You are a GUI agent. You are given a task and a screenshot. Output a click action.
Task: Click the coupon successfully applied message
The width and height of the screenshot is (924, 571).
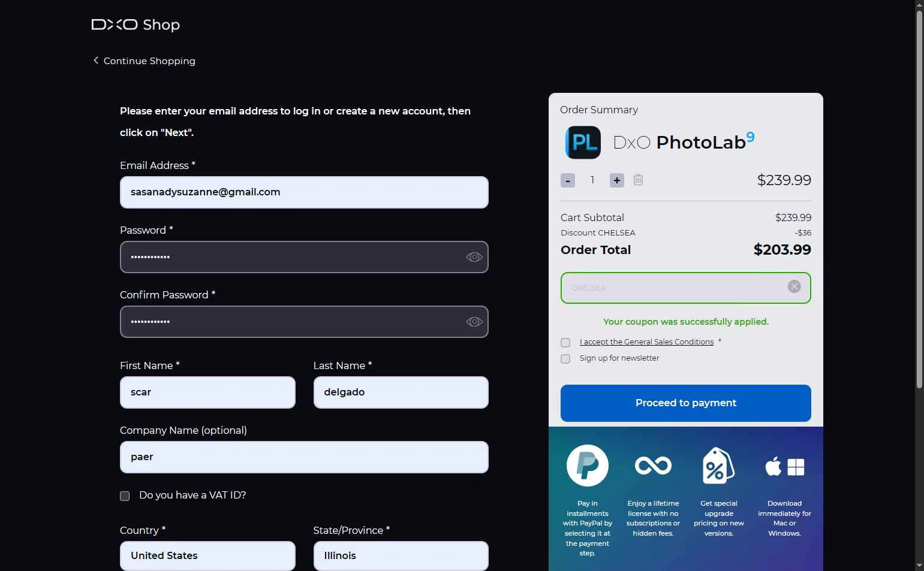(686, 322)
